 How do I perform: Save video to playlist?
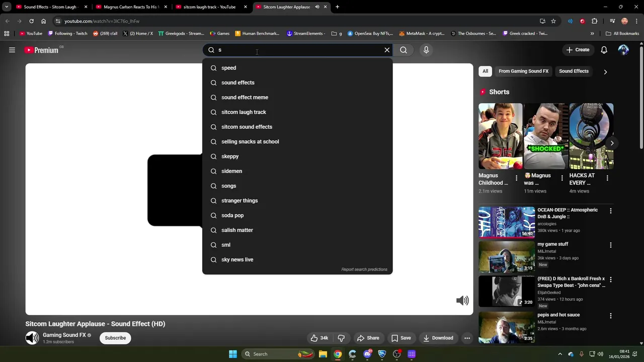(x=401, y=338)
